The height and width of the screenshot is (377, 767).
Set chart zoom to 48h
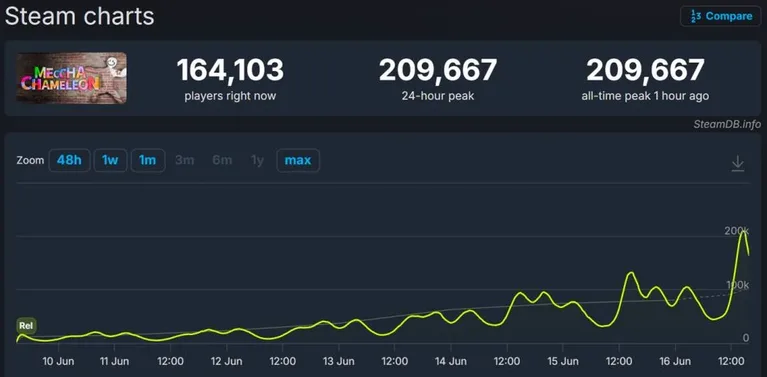click(x=69, y=160)
